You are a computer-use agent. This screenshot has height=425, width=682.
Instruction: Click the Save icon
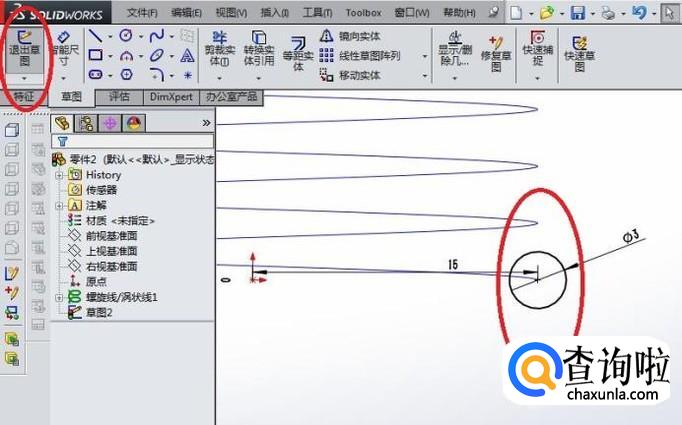click(x=578, y=13)
